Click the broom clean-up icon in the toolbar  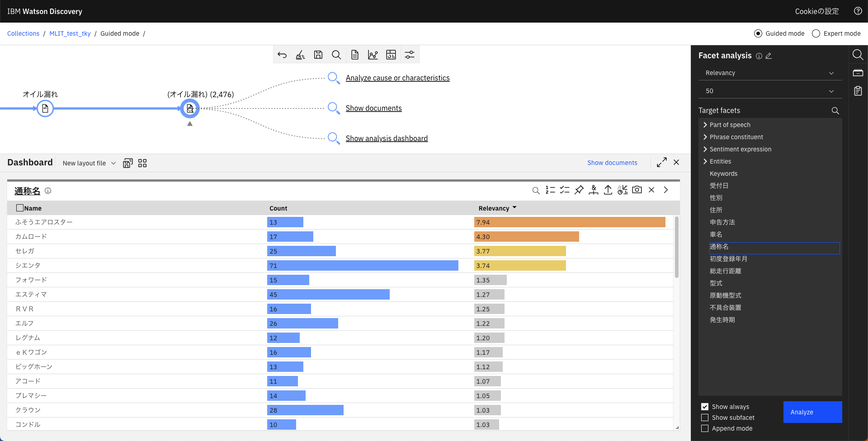(300, 55)
